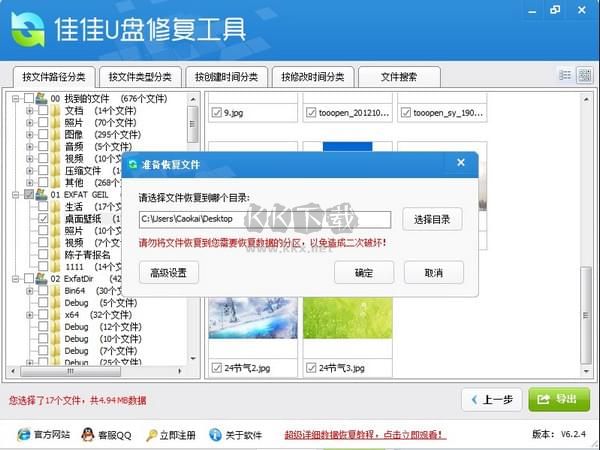Click the x64 folder icon
The image size is (600, 450).
pyautogui.click(x=56, y=315)
